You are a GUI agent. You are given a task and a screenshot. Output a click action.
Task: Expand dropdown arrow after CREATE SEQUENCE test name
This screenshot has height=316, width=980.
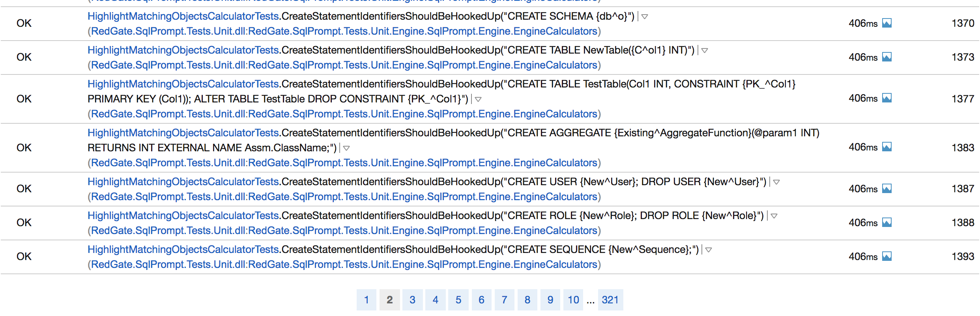pos(709,250)
